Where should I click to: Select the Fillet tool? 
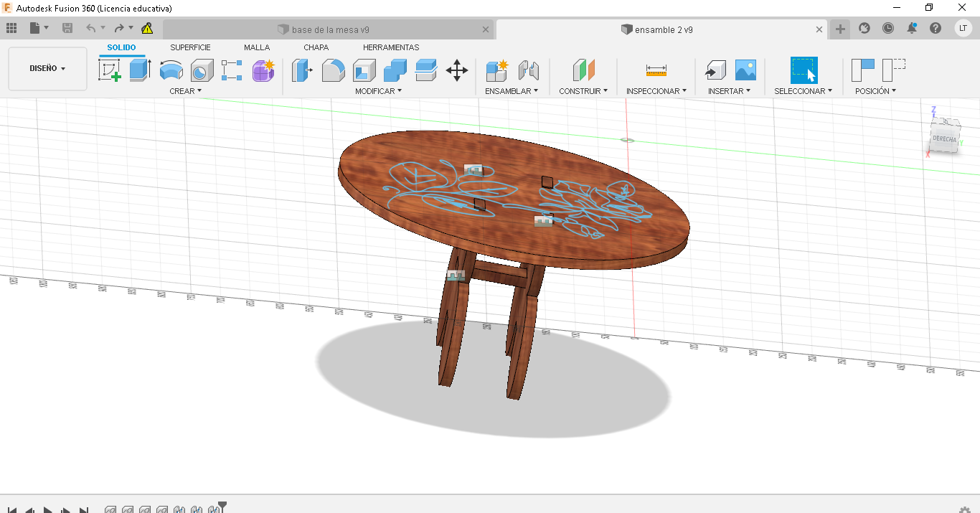coord(333,70)
